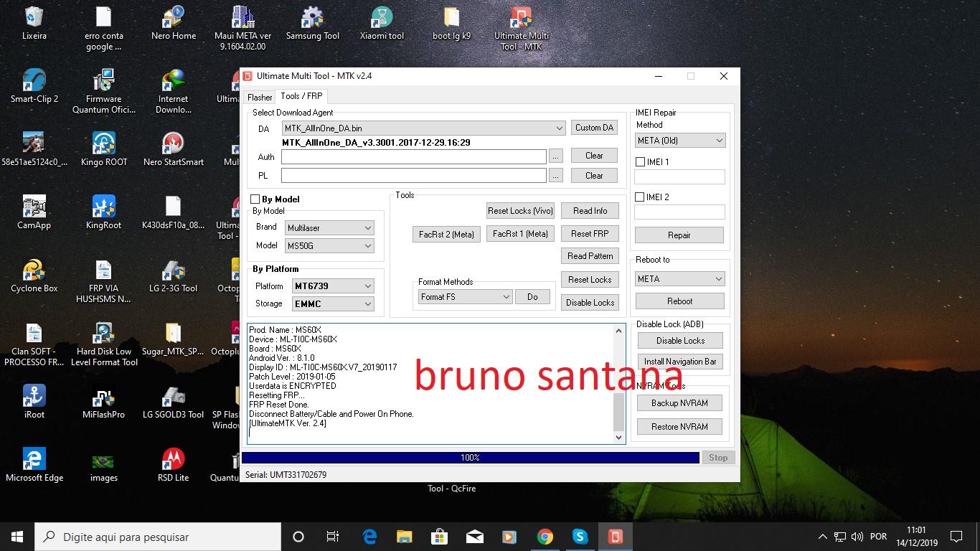The width and height of the screenshot is (980, 551).
Task: Open LG SGOLD3 Tool shortcut
Action: (x=174, y=402)
